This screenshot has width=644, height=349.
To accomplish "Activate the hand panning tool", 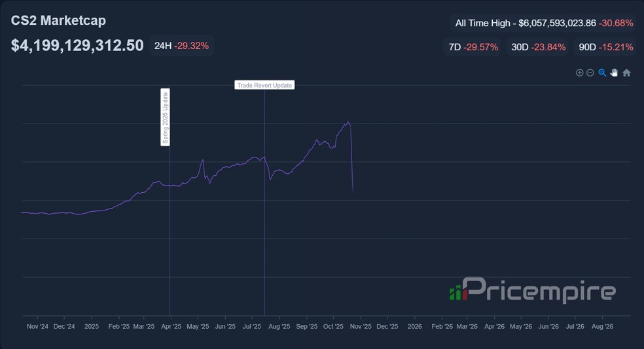I will tap(614, 73).
